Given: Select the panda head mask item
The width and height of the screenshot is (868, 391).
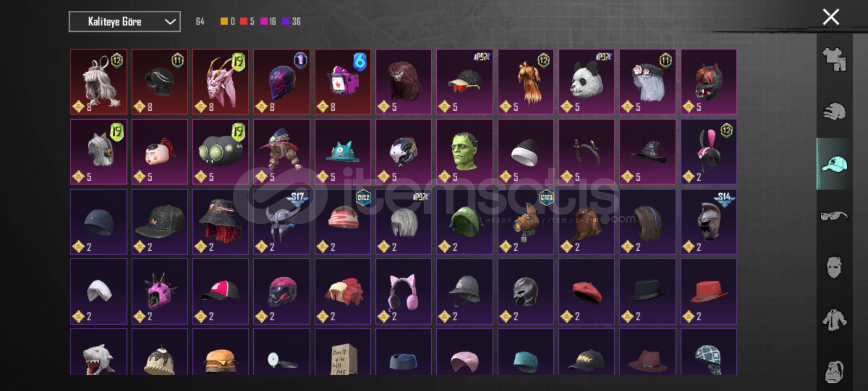Looking at the screenshot, I should 586,82.
